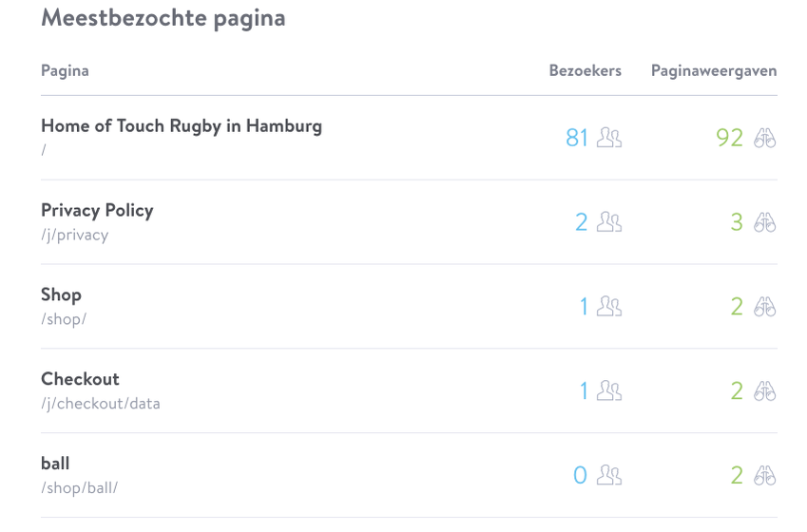Click binoculars icon in Checkout row
The height and width of the screenshot is (532, 807).
(x=765, y=391)
